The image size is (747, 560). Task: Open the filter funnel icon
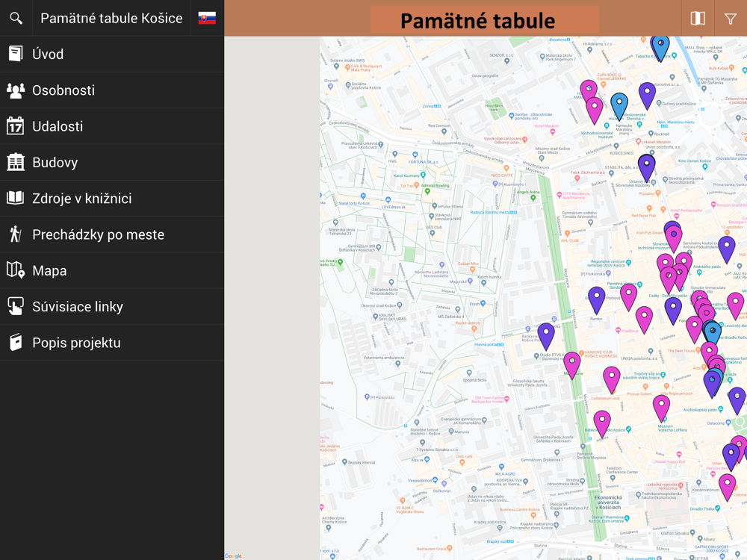pos(731,19)
